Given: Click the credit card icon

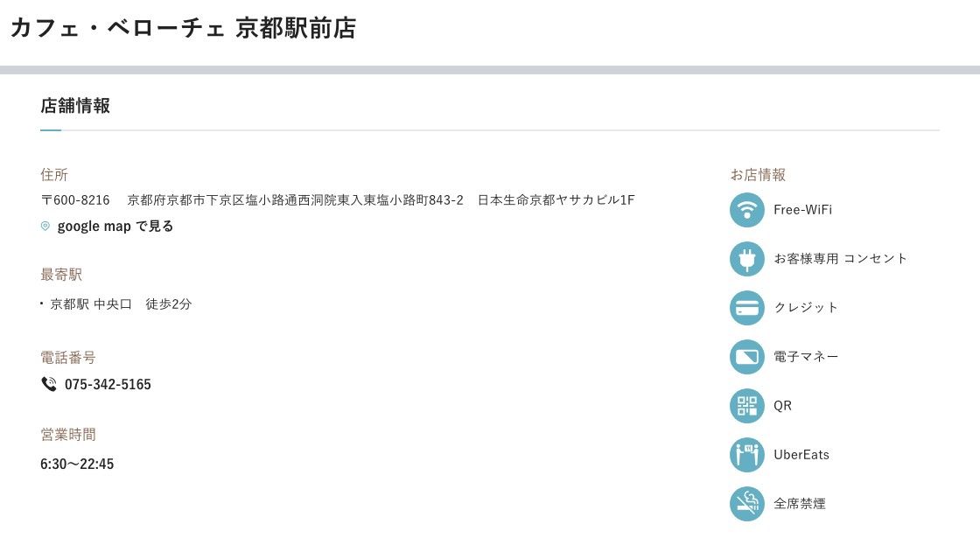Looking at the screenshot, I should pyautogui.click(x=747, y=308).
